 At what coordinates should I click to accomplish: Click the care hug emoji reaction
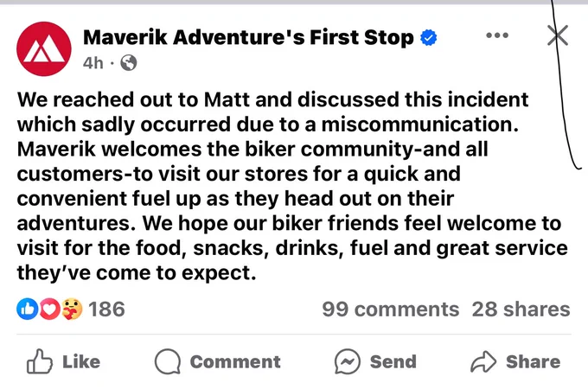(72, 309)
